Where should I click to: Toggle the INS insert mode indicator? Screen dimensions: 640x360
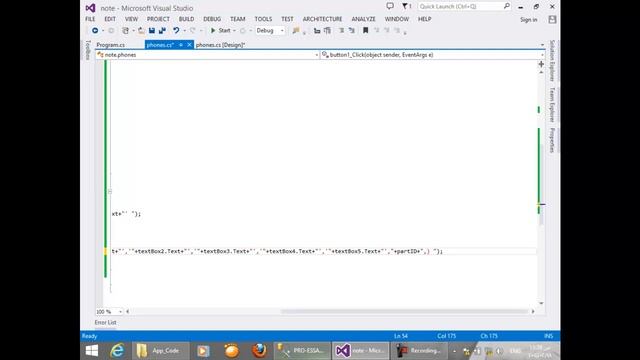click(x=549, y=336)
